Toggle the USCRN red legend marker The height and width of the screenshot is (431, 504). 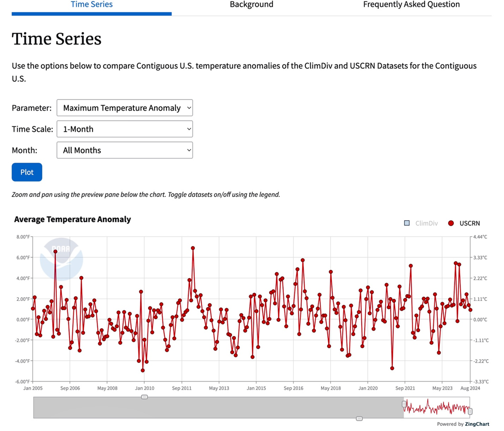[451, 223]
